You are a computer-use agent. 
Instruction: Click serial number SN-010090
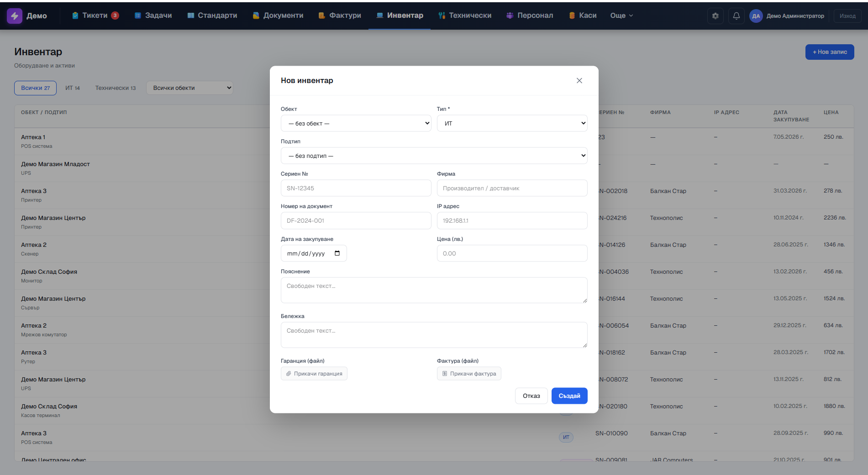click(611, 433)
